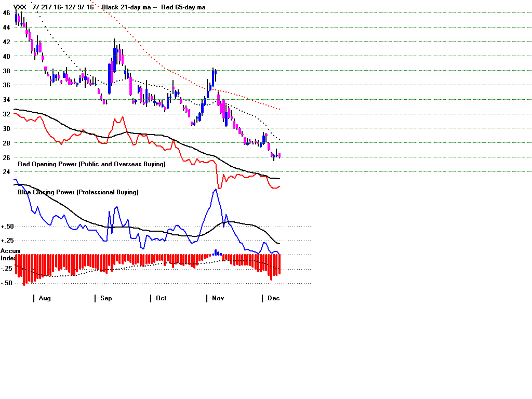
Task: Select the Black 21-day ma legend text
Action: [x=125, y=7]
